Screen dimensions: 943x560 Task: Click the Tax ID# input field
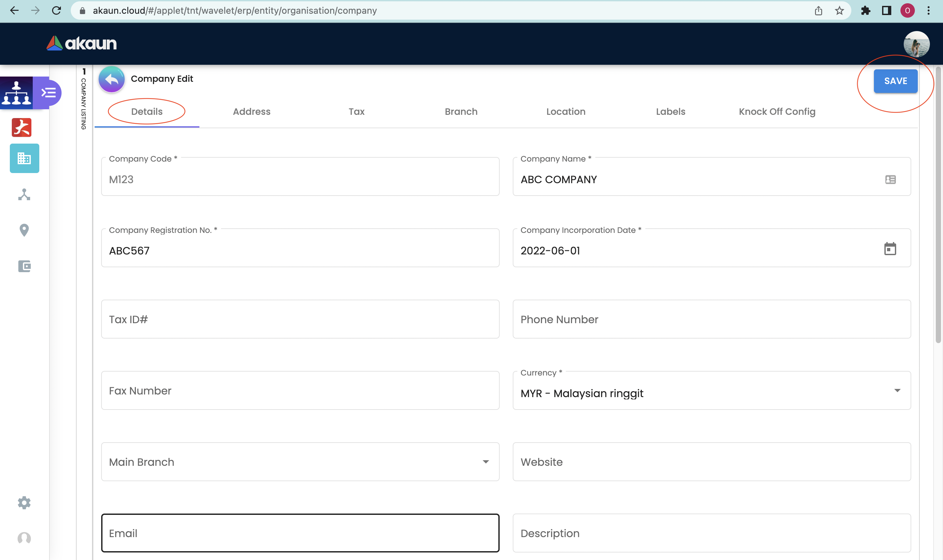pos(300,319)
